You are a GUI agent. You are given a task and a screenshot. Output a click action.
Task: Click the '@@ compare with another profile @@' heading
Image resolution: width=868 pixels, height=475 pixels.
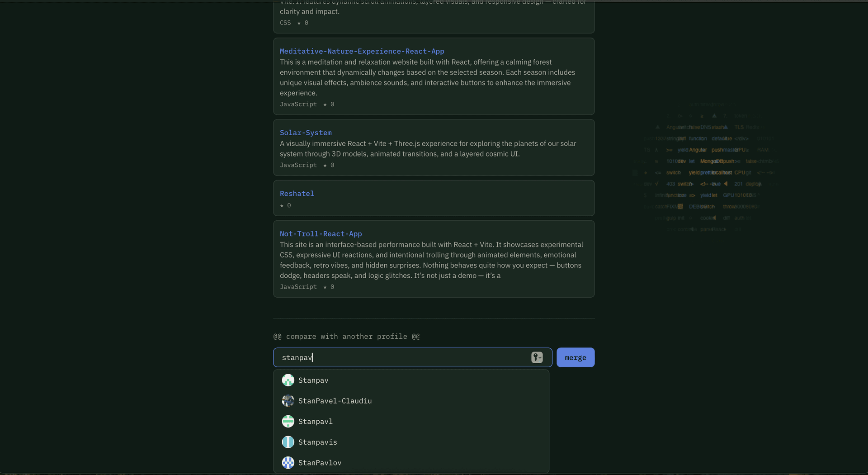point(346,337)
